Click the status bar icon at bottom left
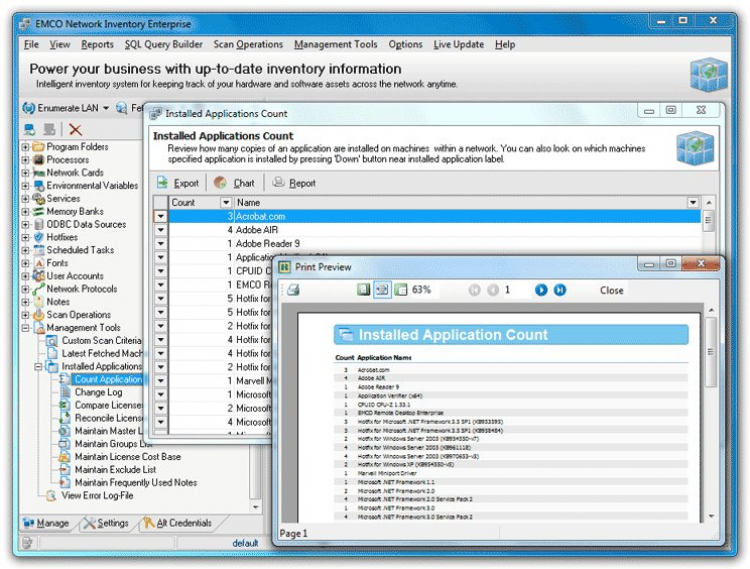This screenshot has width=750, height=569. click(27, 543)
